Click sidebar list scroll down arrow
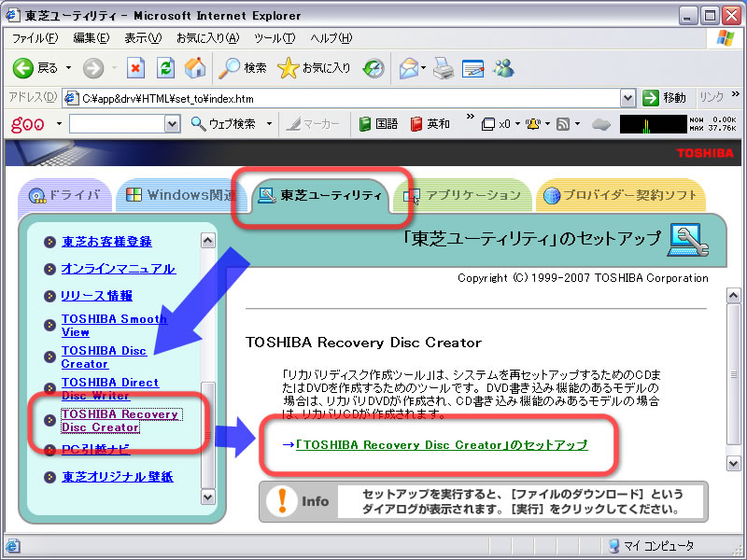The width and height of the screenshot is (747, 560). pyautogui.click(x=207, y=497)
